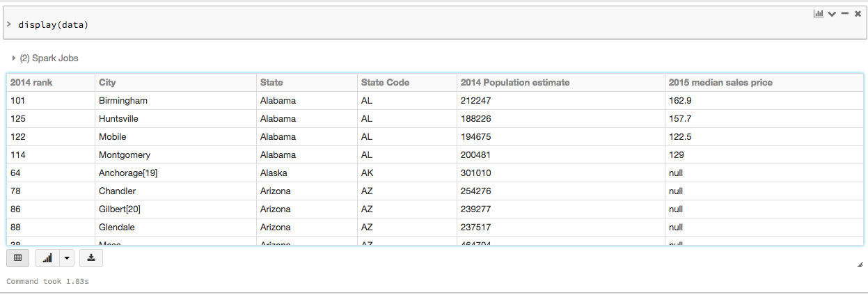Image resolution: width=868 pixels, height=295 pixels.
Task: Expand the (2) Spark Jobs section
Action: [14, 58]
